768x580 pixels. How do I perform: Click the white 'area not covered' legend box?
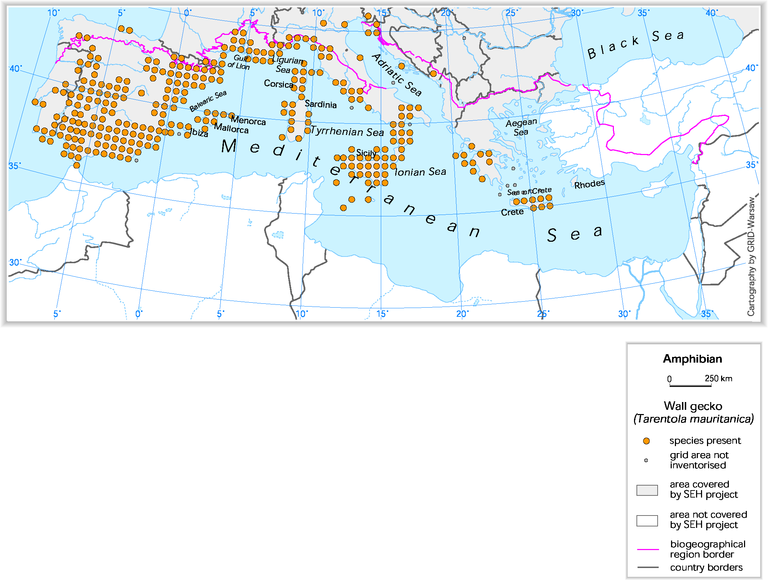[x=647, y=519]
